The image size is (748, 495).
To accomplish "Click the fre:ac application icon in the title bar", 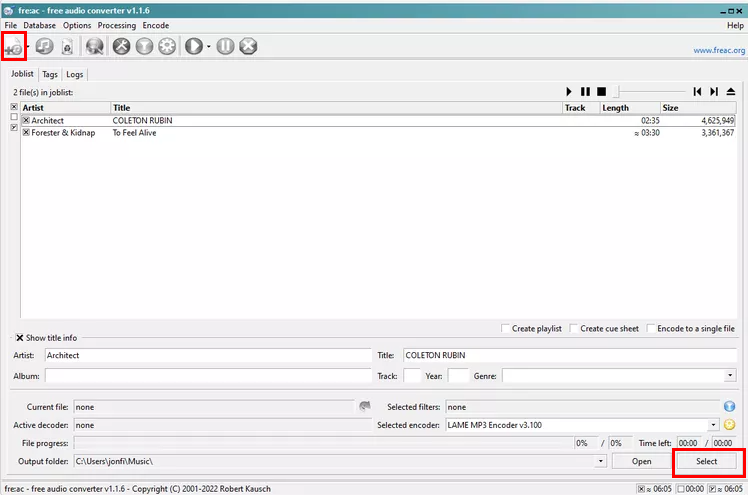I will click(x=9, y=10).
